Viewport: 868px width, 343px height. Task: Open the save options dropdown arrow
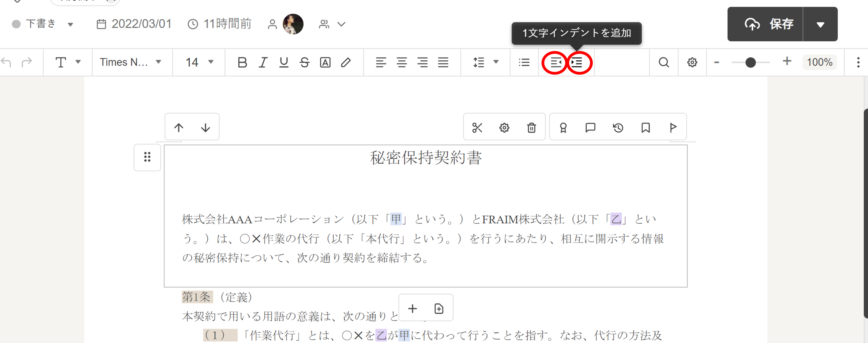click(x=820, y=24)
